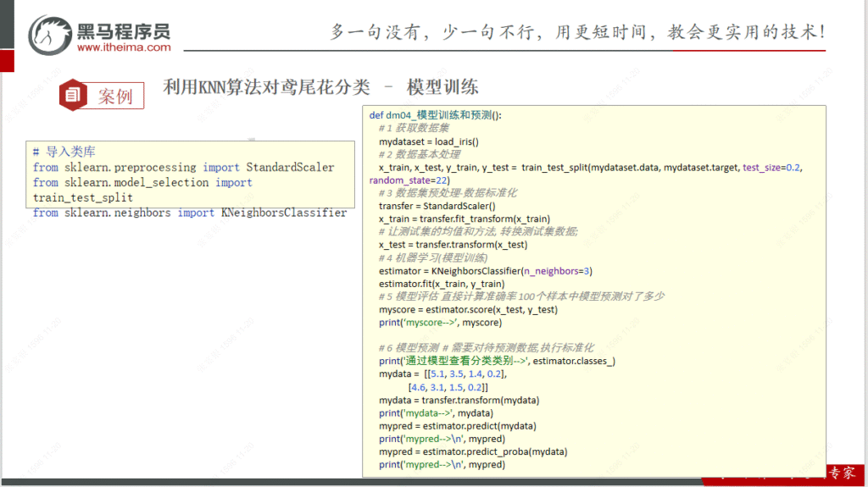The image size is (868, 487).
Task: Select the 案例 label box
Action: [115, 96]
